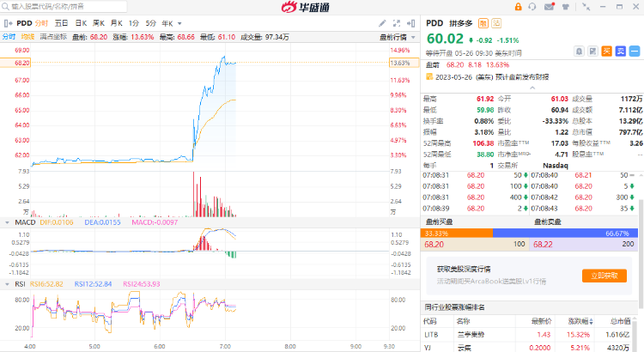The image size is (644, 352).
Task: Click the 最新价 column header
Action: click(x=541, y=321)
